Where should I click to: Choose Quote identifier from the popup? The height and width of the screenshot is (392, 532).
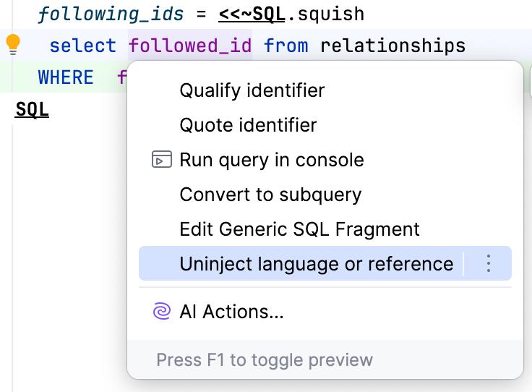point(248,125)
